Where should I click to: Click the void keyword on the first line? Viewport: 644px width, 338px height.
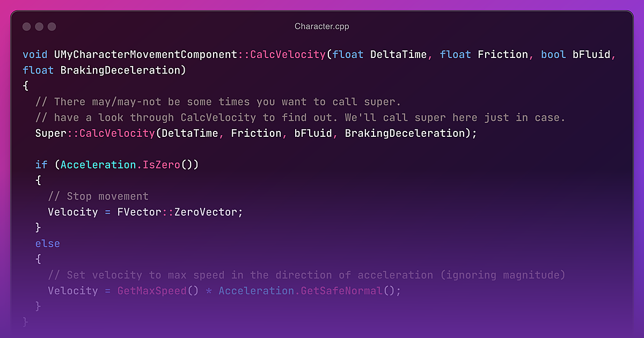[x=35, y=55]
